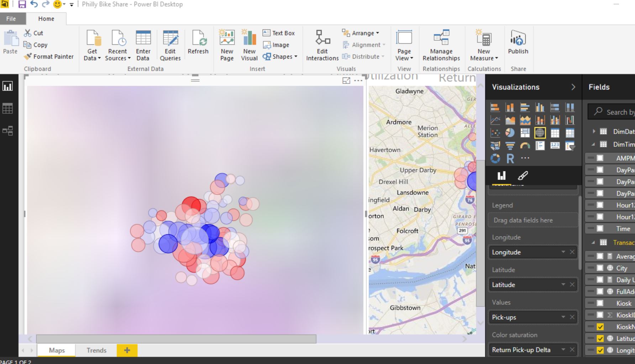
Task: Expand the DimDat table in Fields
Action: pyautogui.click(x=593, y=131)
